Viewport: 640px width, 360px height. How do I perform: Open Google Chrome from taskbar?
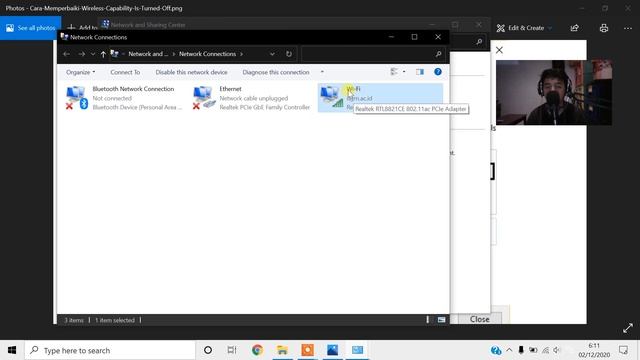click(257, 350)
